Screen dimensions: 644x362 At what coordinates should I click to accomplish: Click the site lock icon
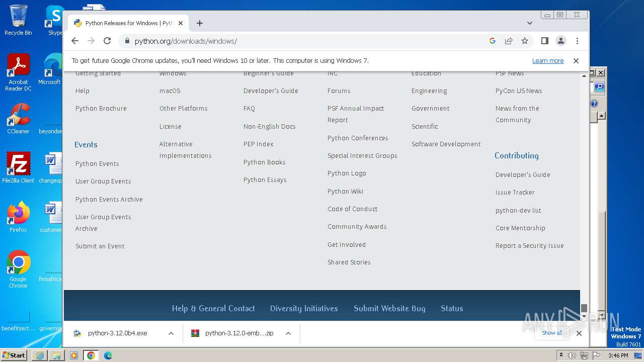click(127, 41)
